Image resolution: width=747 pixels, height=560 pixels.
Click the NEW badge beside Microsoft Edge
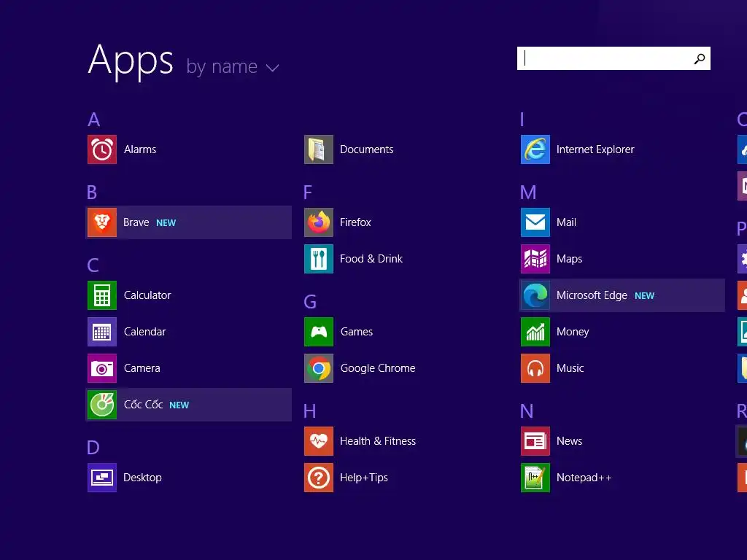pos(645,296)
